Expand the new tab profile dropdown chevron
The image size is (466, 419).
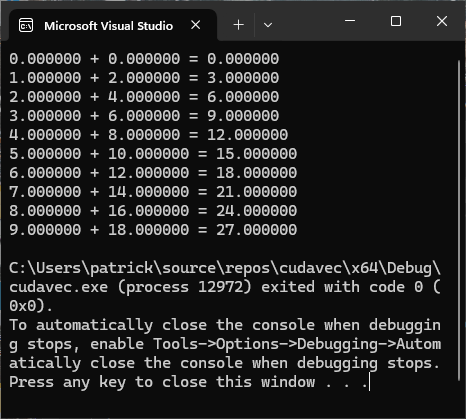pyautogui.click(x=268, y=25)
